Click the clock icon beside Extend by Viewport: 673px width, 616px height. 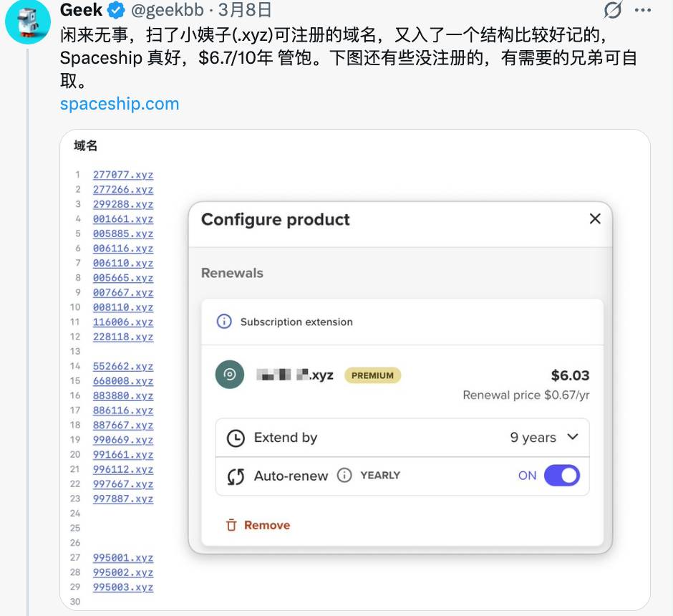pos(236,438)
